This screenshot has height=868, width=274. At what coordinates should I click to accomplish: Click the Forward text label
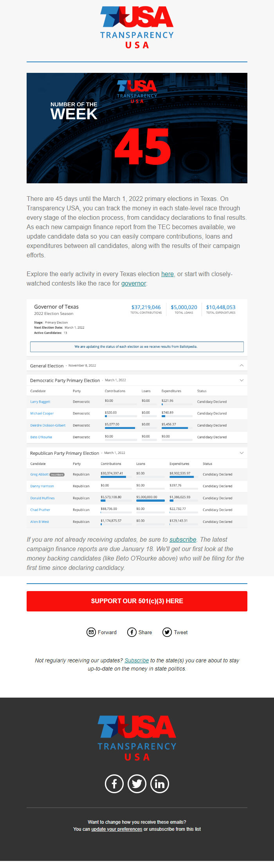click(107, 632)
